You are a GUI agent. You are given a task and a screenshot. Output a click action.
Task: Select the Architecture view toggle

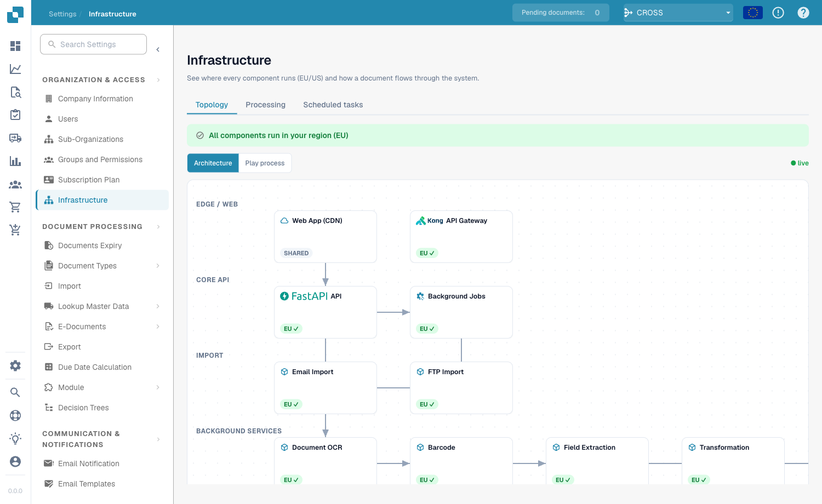click(213, 163)
